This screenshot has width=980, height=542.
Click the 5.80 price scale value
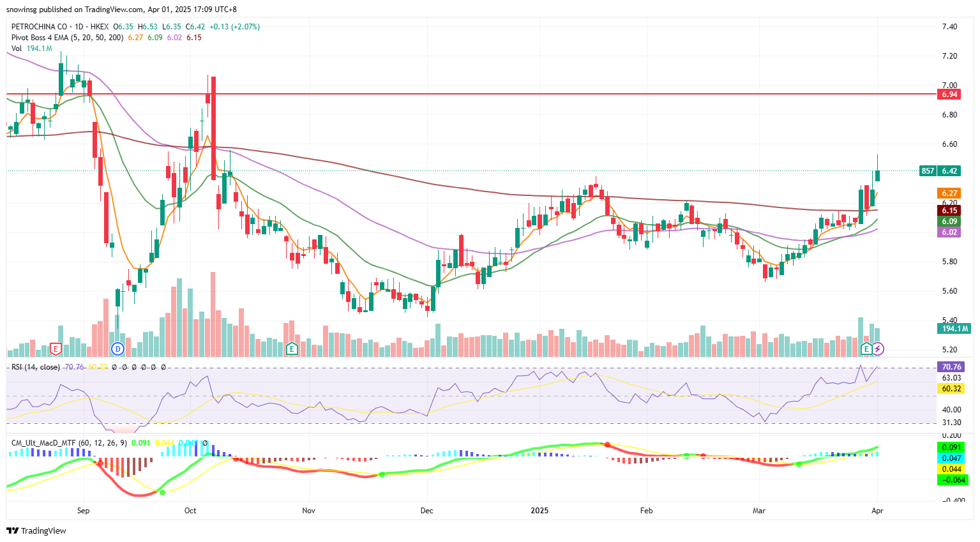coord(949,262)
